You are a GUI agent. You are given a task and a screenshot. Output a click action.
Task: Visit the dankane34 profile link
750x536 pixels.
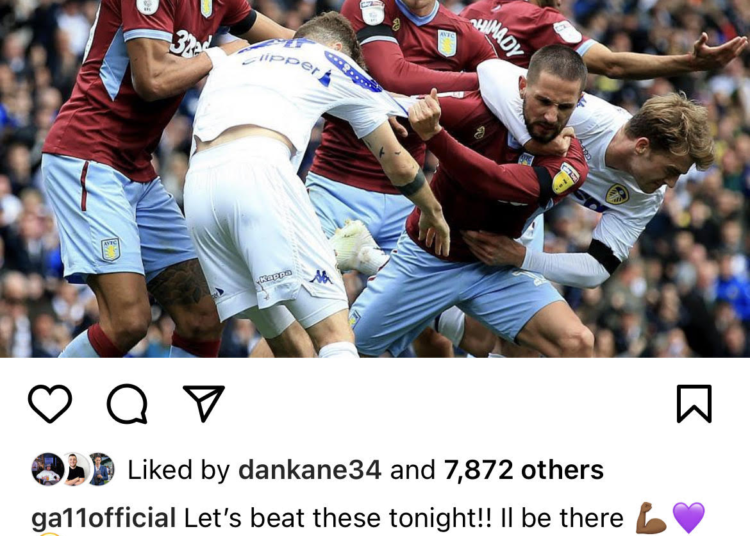(309, 470)
